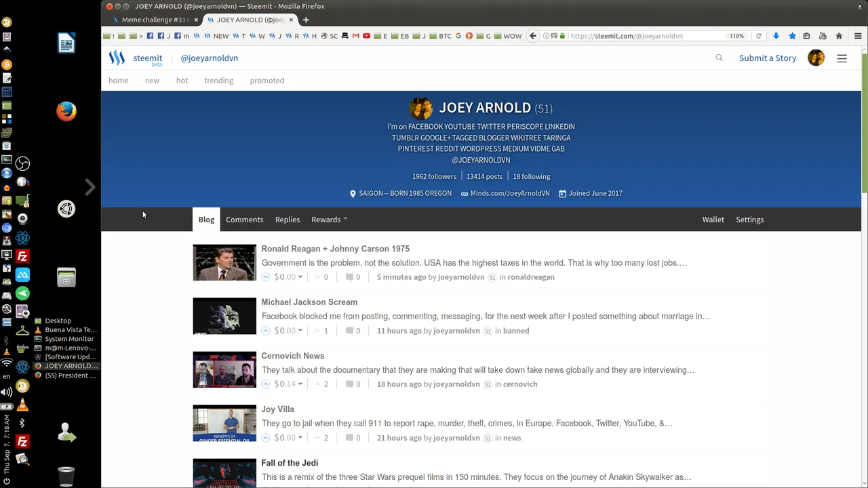The image size is (868, 488).
Task: Click the Bitcoin icon in the dock
Action: [x=7, y=64]
